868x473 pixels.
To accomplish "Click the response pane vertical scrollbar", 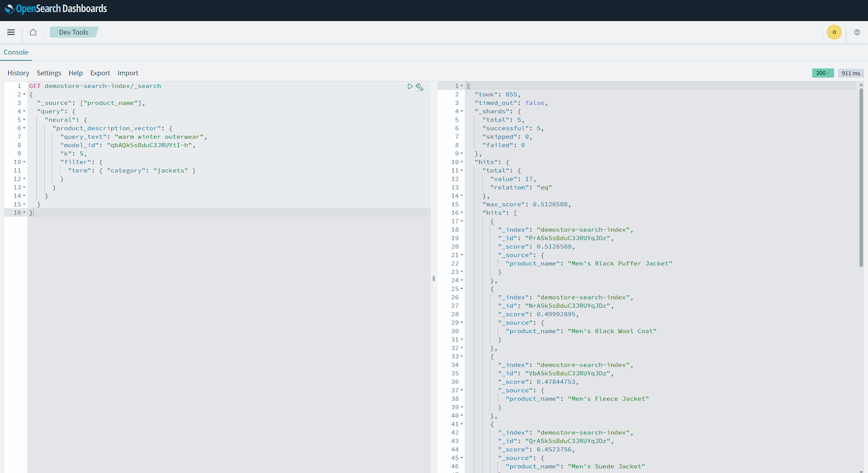I will [x=861, y=178].
